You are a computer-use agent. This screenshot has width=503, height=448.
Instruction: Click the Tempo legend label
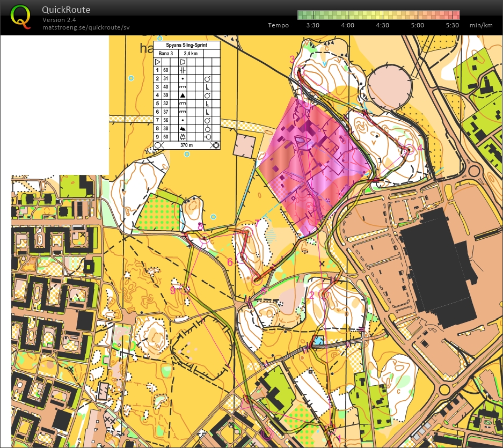278,25
